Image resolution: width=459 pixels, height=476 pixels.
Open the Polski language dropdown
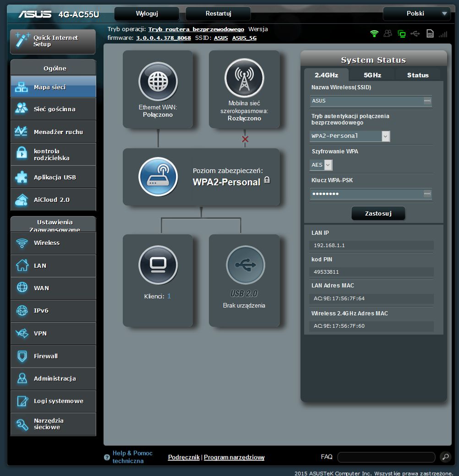pos(416,14)
